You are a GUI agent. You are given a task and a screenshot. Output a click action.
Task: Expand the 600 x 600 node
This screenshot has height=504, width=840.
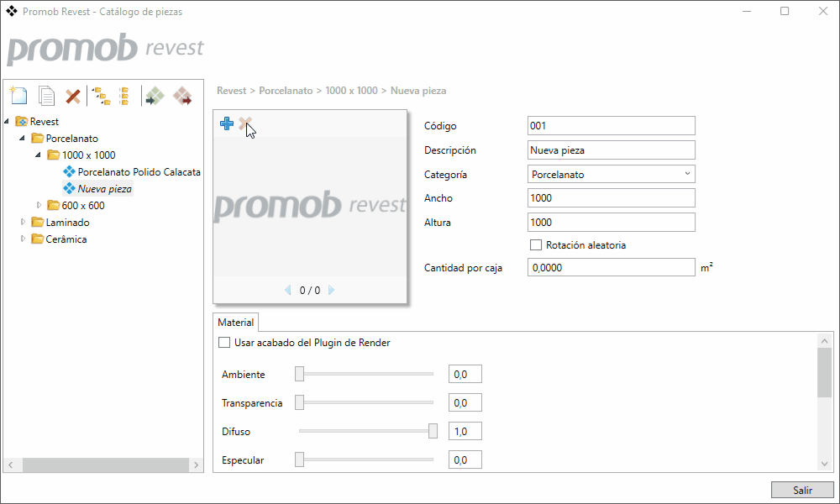click(39, 205)
